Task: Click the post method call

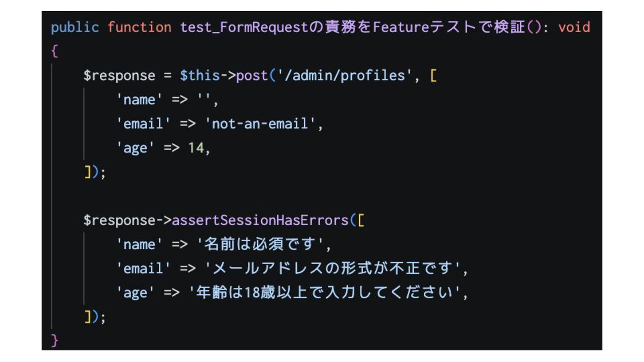Action: tap(252, 76)
